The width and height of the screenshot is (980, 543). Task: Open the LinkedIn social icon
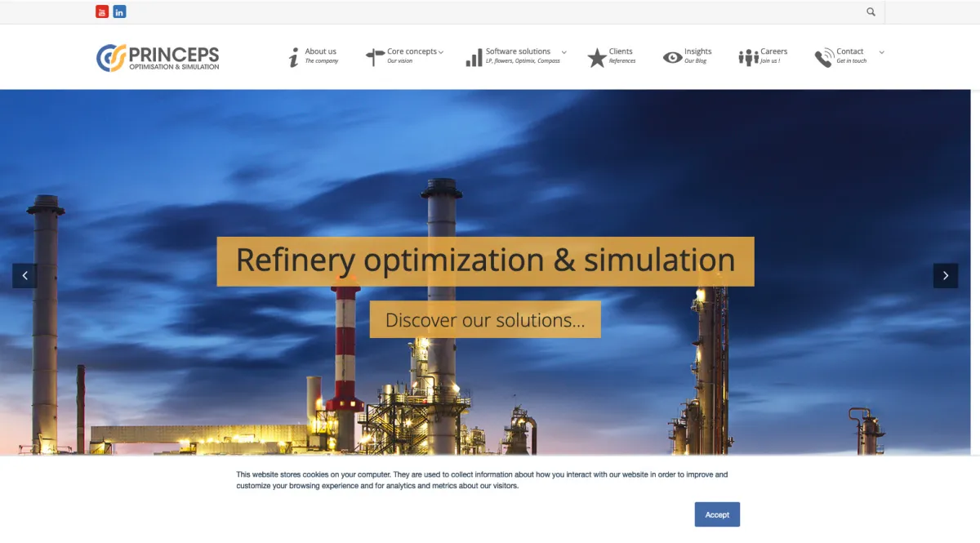click(120, 11)
